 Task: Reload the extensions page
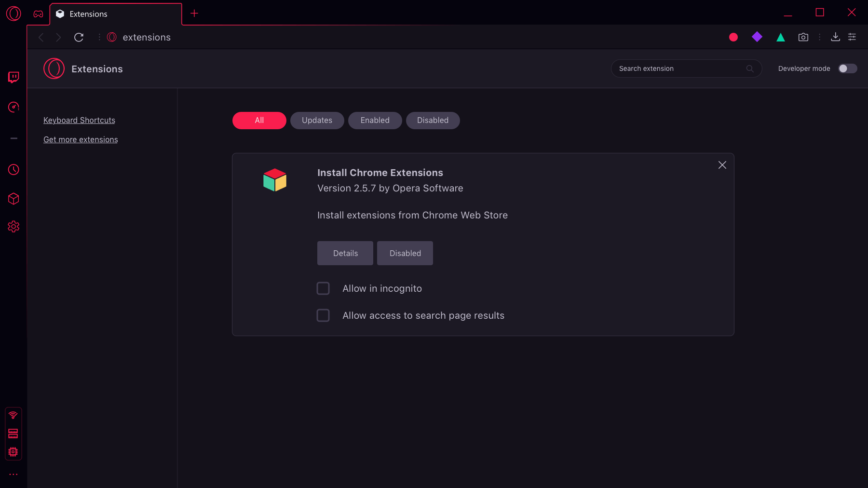[x=79, y=37]
